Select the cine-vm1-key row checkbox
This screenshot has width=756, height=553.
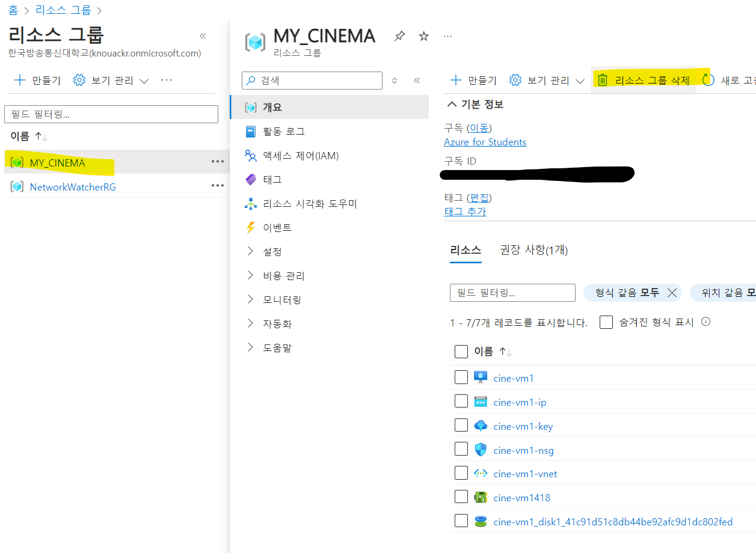tap(461, 426)
